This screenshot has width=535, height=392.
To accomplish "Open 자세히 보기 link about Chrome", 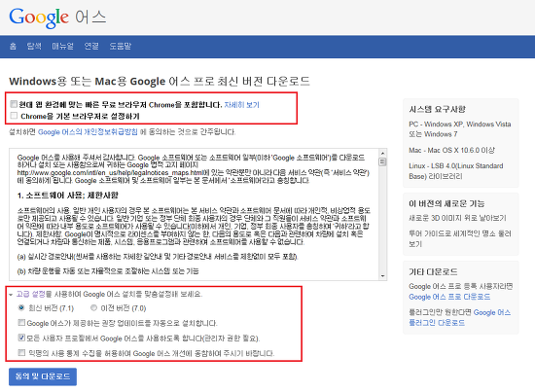I will (x=241, y=105).
